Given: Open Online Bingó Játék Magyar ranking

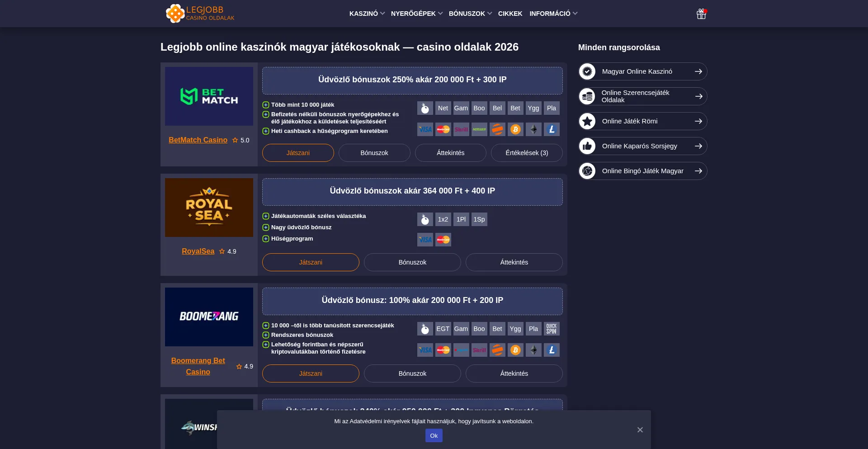Looking at the screenshot, I should click(x=643, y=171).
